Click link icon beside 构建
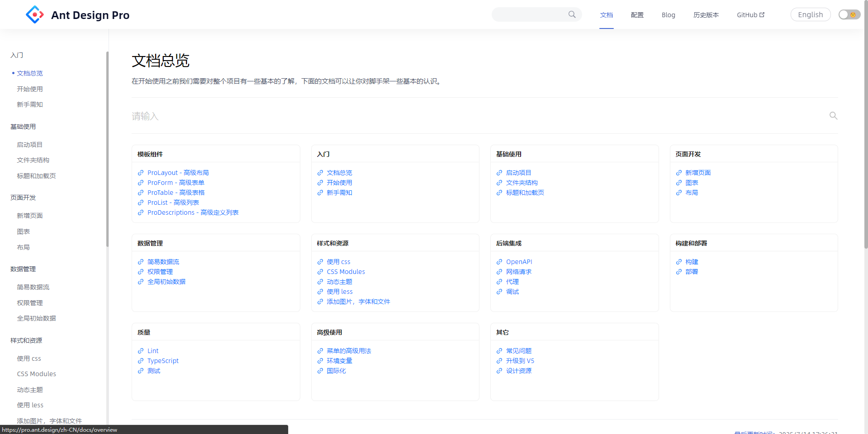The height and width of the screenshot is (434, 868). 679,262
